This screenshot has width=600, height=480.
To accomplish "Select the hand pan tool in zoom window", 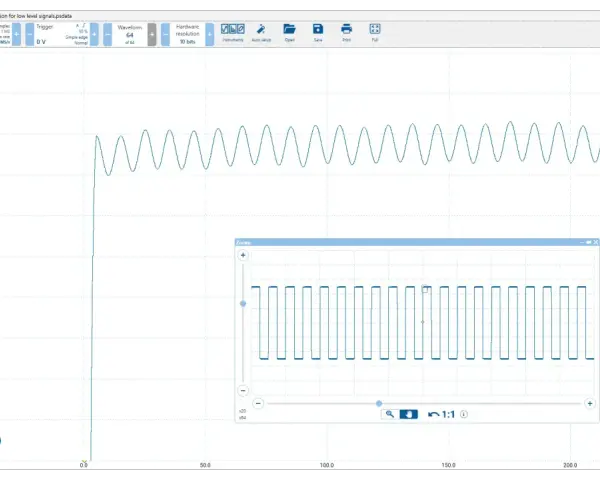I will point(408,414).
